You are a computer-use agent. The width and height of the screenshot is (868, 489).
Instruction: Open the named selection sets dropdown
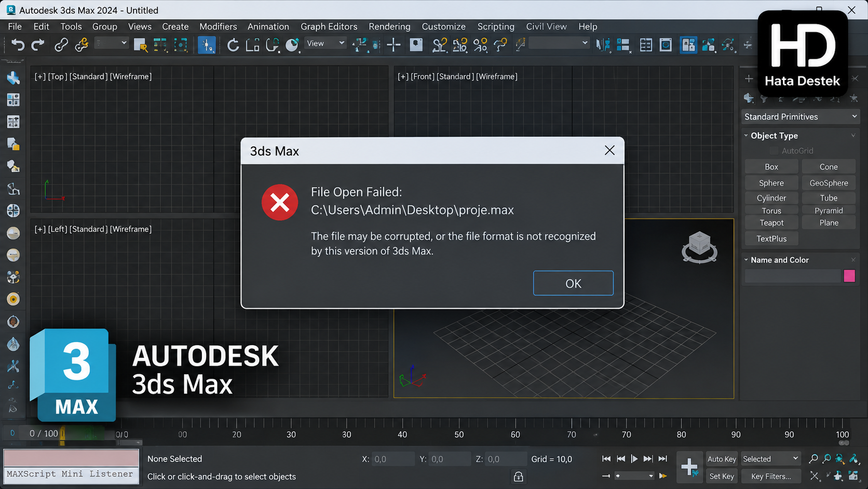(559, 43)
